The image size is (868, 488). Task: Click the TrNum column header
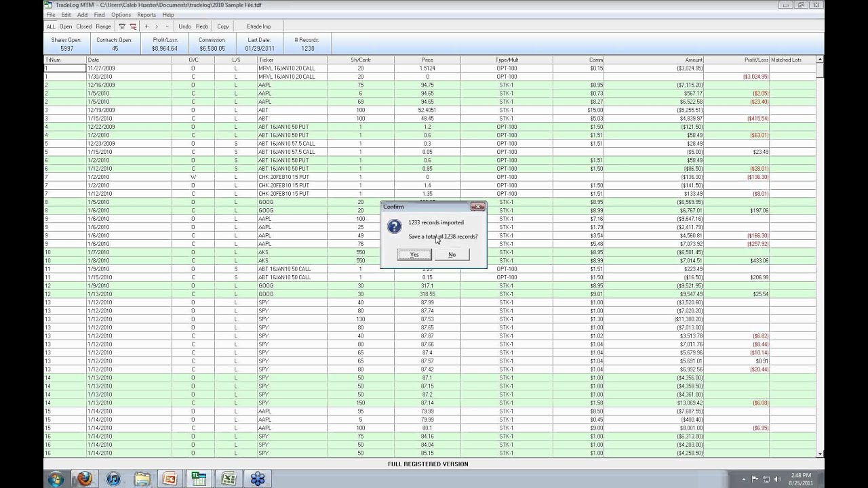pyautogui.click(x=65, y=60)
